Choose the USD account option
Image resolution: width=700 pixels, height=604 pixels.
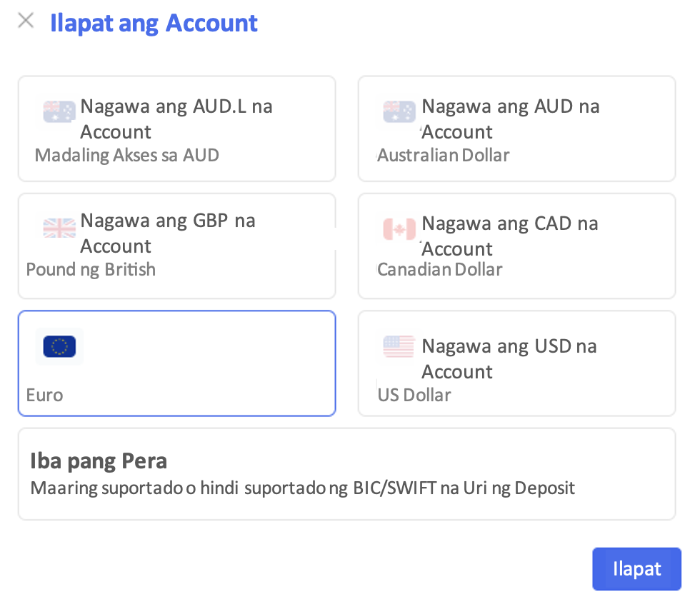tap(516, 363)
